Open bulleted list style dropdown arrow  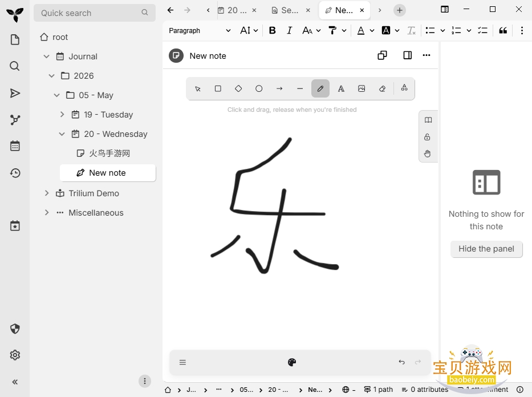coord(442,31)
